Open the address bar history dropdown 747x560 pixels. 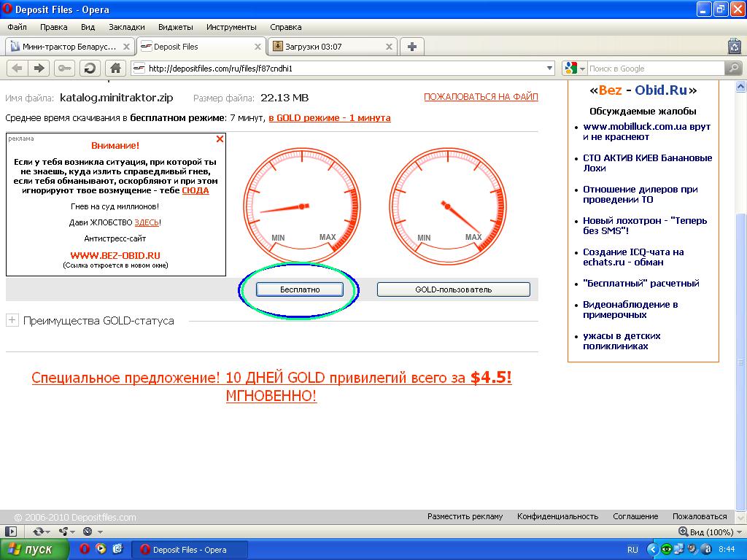click(x=550, y=69)
